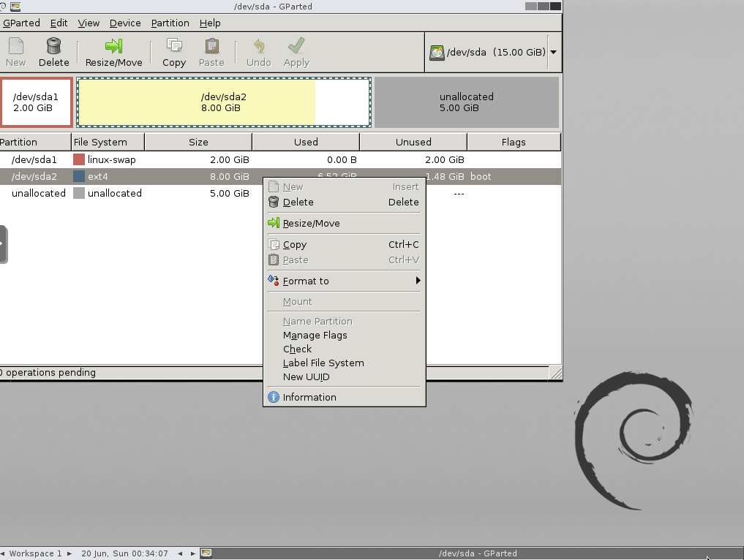Open the /dev/sda (15.00 GiB) device selector dropdown
The height and width of the screenshot is (560, 744).
tap(493, 52)
